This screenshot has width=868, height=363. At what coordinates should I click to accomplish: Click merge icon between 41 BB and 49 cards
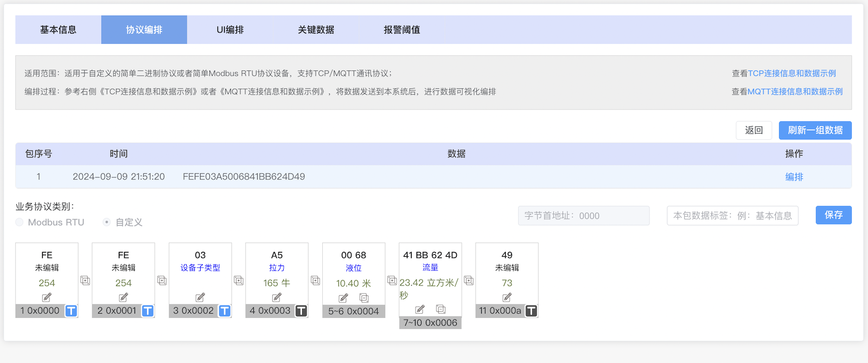469,280
